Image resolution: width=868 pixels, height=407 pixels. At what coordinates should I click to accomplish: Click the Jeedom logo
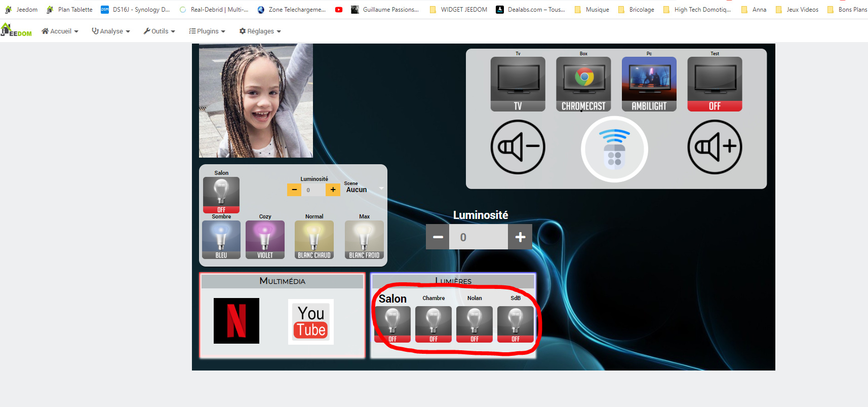[16, 30]
